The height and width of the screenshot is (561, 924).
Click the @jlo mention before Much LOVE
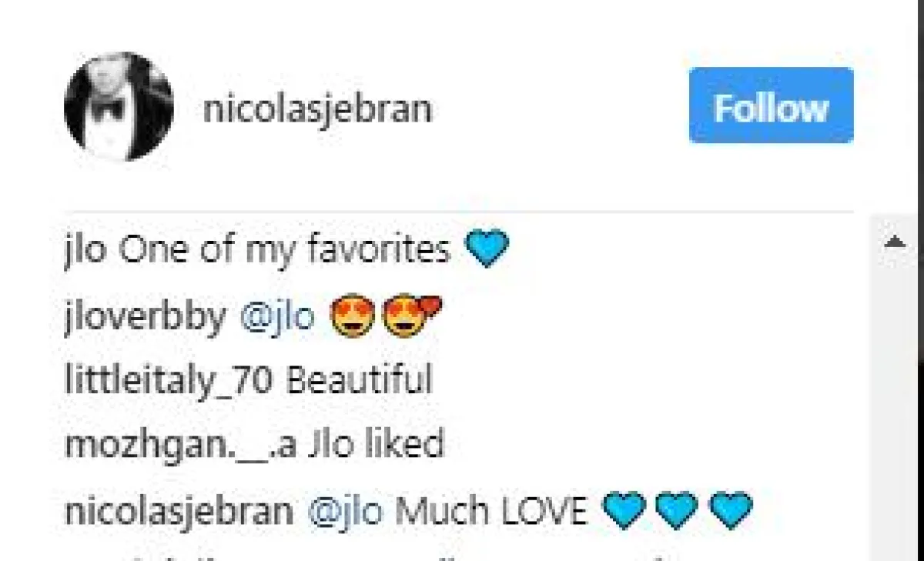tap(345, 512)
